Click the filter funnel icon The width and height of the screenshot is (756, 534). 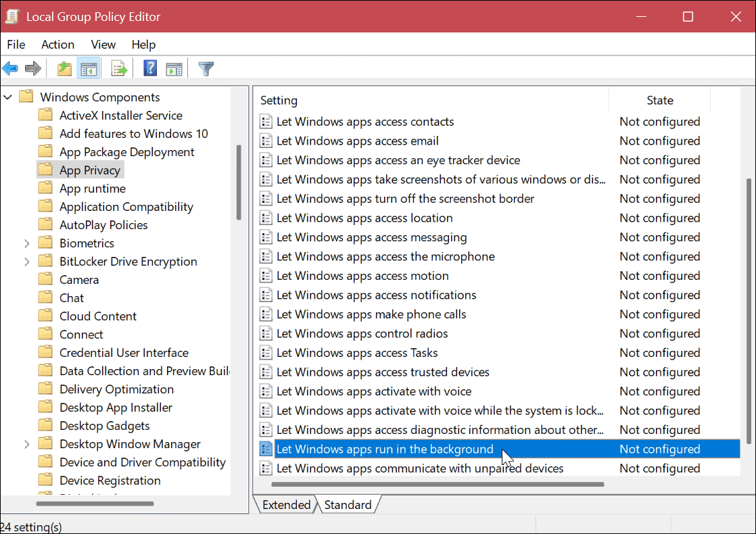tap(206, 68)
